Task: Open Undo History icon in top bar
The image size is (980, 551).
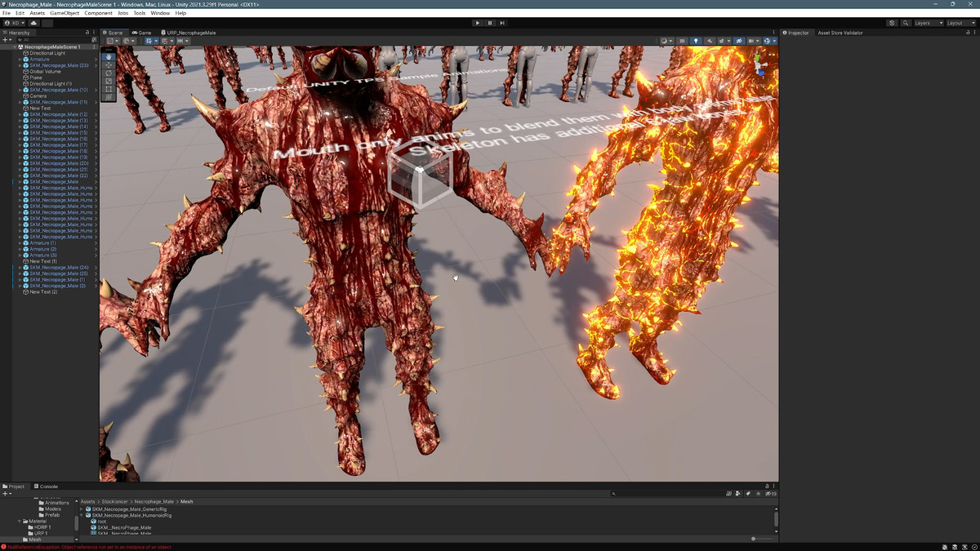Action: 892,23
